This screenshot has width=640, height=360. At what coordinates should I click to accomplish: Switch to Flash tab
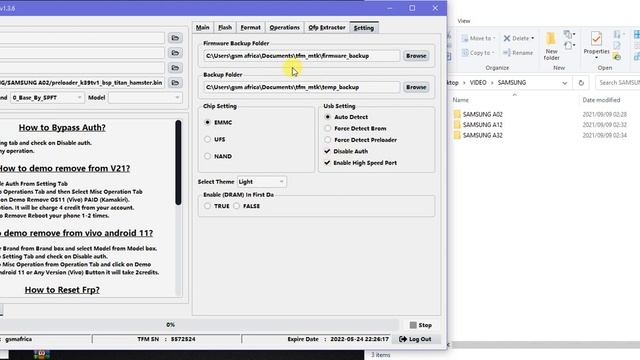225,28
